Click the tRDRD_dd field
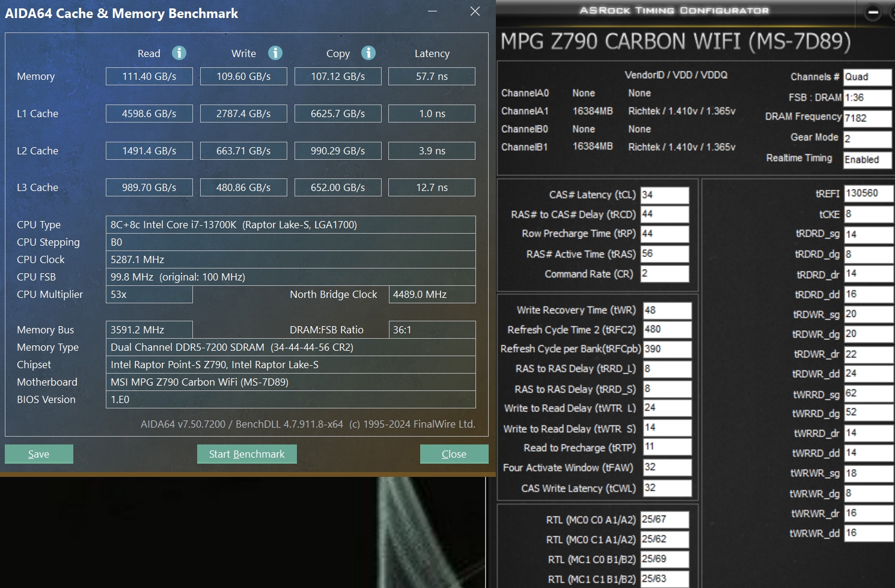Viewport: 895px width, 588px height. 869,294
